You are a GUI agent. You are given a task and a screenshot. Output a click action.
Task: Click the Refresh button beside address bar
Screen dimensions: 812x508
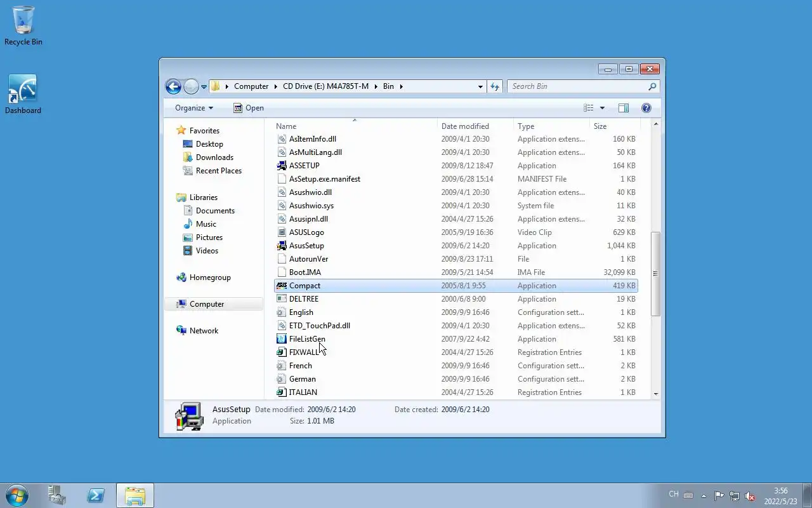pyautogui.click(x=495, y=86)
